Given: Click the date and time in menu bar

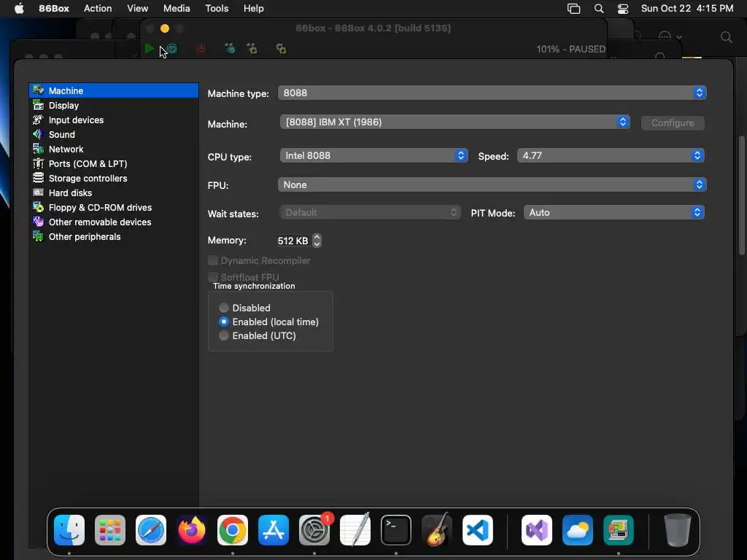Looking at the screenshot, I should [x=687, y=9].
